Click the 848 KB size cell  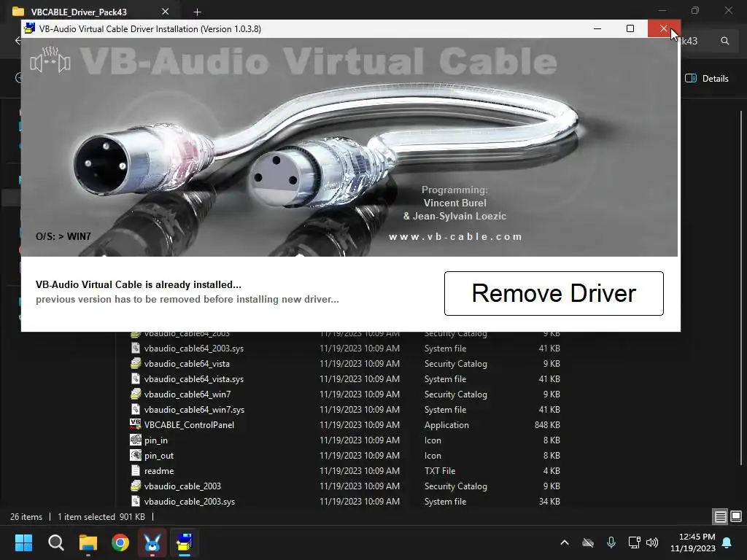(547, 425)
